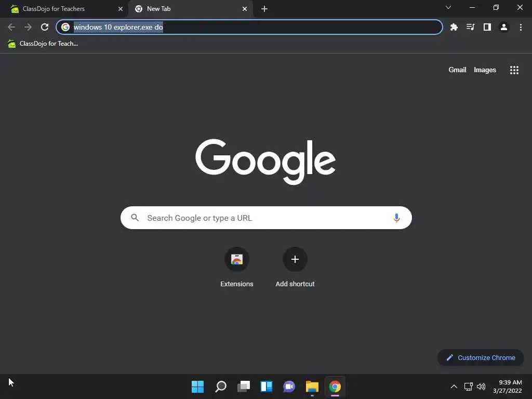The image size is (532, 399).
Task: Reload the current page
Action: [45, 27]
